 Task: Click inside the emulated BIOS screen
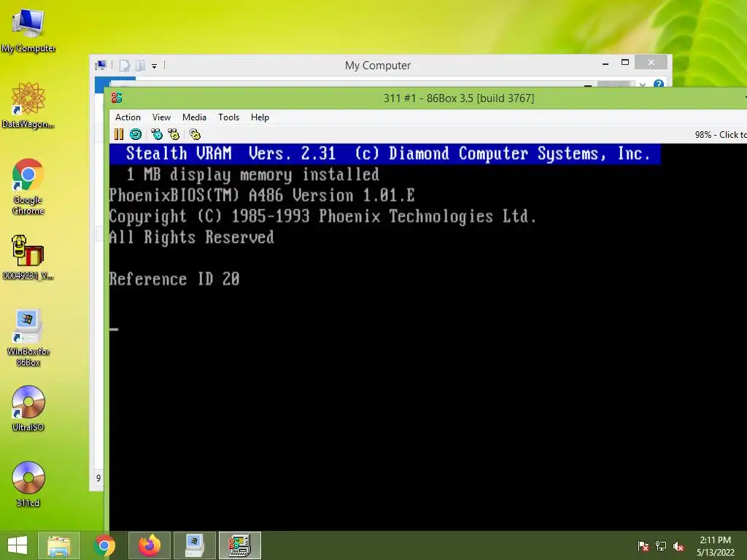click(427, 337)
